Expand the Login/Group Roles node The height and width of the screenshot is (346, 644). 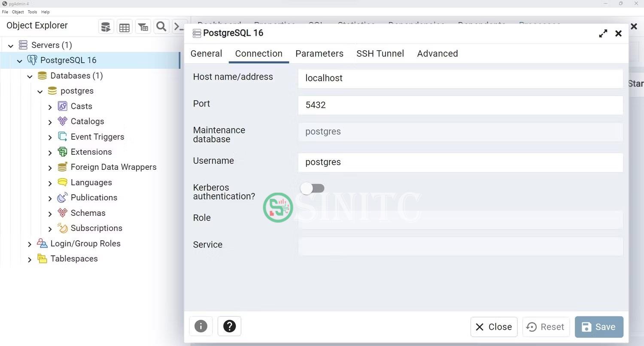(x=30, y=244)
